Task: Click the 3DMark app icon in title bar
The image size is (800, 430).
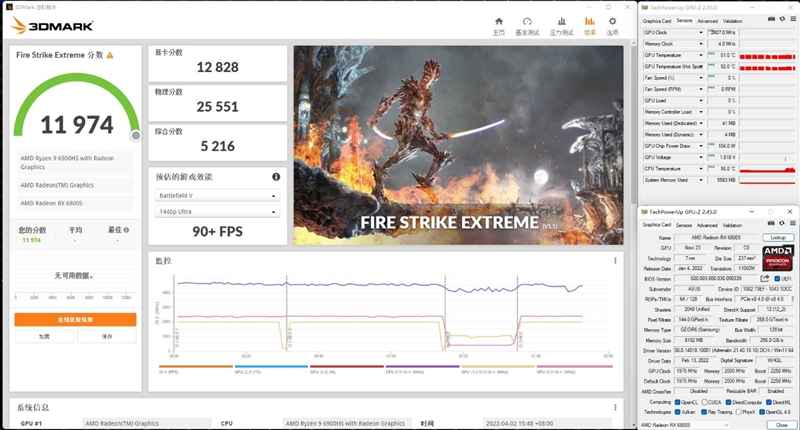Action: click(x=9, y=7)
